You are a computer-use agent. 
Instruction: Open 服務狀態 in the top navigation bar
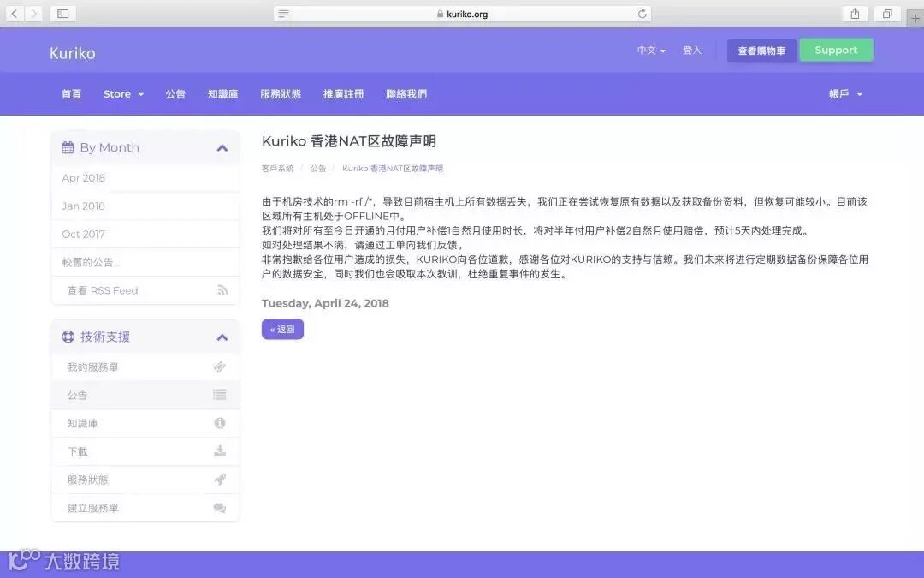[281, 94]
